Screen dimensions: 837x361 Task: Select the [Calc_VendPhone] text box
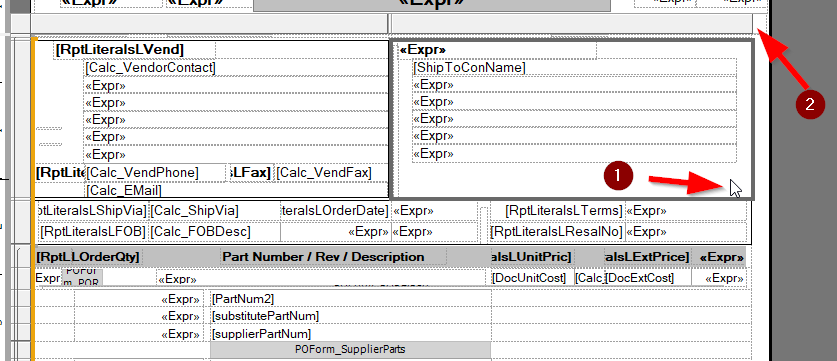[155, 173]
